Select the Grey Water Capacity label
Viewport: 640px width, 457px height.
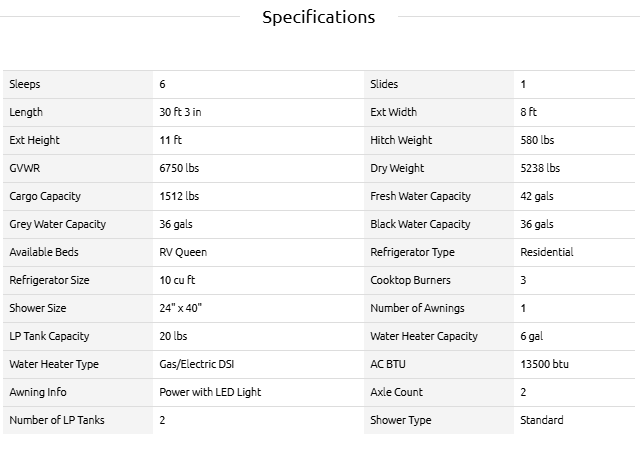[57, 225]
